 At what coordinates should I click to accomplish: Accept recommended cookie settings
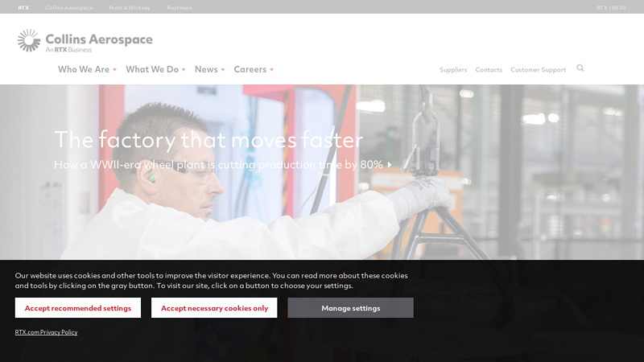click(78, 308)
